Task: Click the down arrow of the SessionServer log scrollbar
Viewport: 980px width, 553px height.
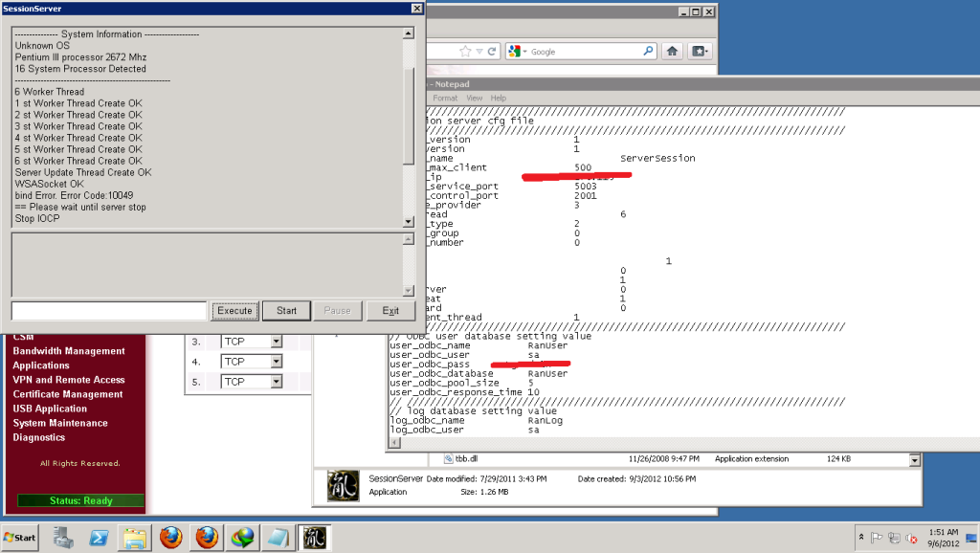Action: pos(408,222)
